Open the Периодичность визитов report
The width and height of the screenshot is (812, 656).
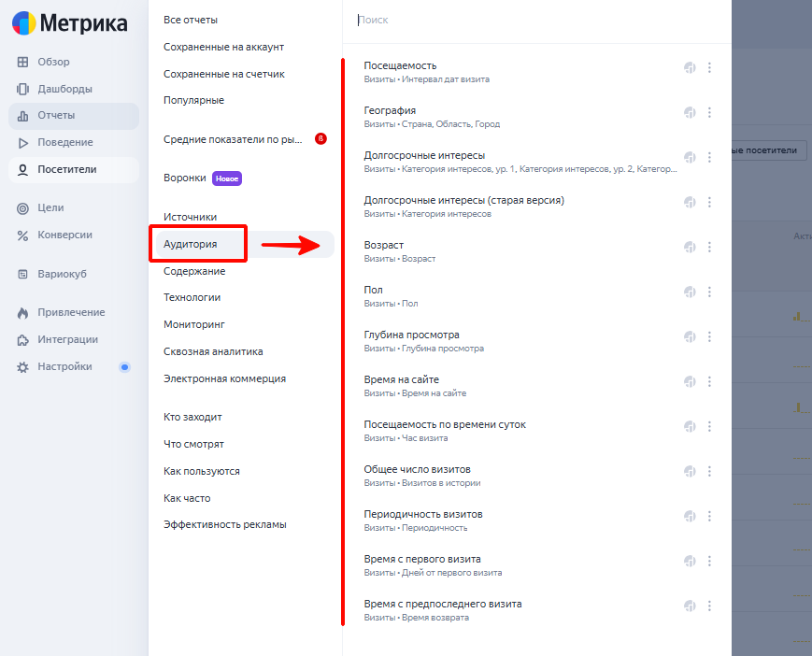click(422, 514)
